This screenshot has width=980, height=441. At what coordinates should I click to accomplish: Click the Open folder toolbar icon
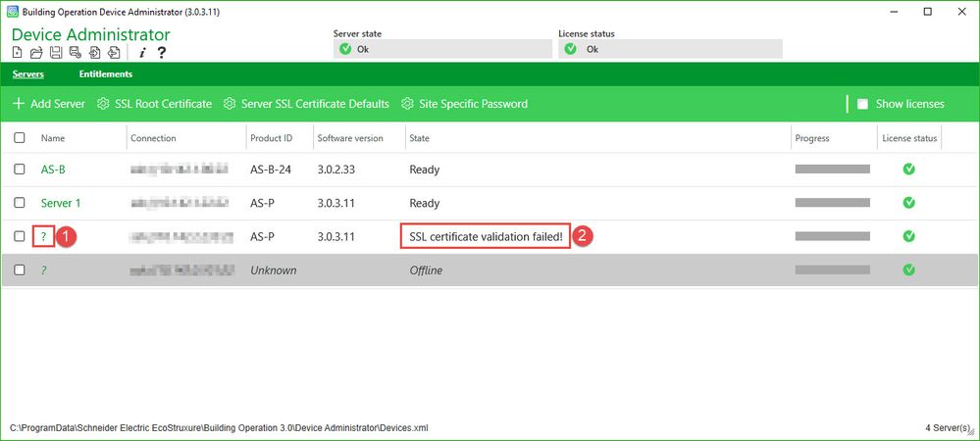coord(36,53)
